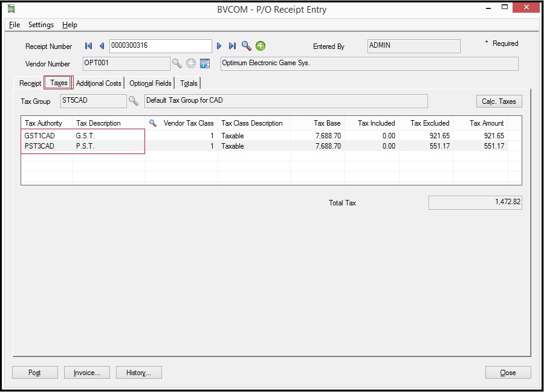Go to next receipt record
Screen dimensions: 544x392
pyautogui.click(x=219, y=46)
